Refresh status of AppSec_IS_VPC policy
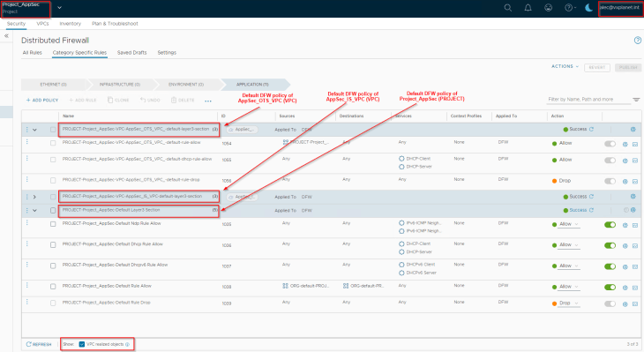The height and width of the screenshot is (352, 644). pyautogui.click(x=591, y=197)
